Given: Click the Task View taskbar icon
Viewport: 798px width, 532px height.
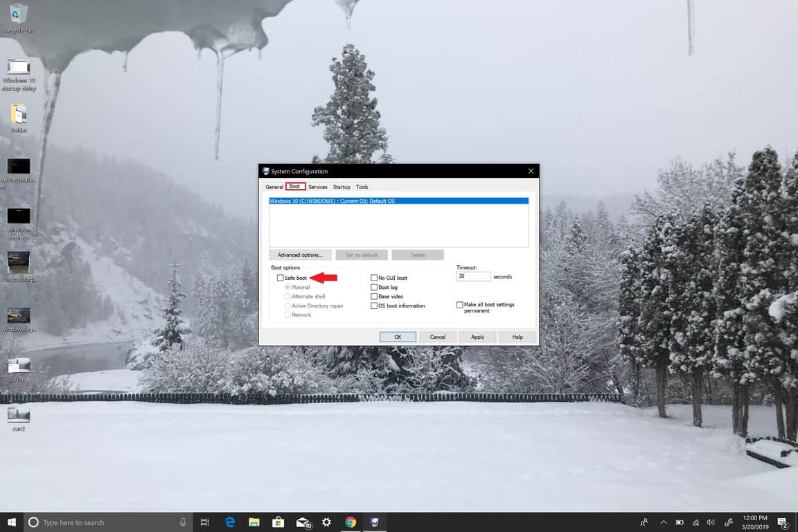Looking at the screenshot, I should pos(204,522).
